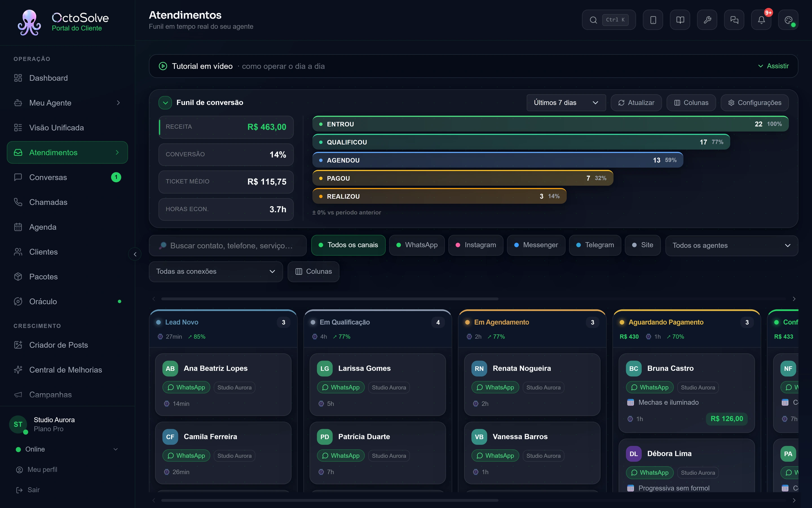Viewport: 812px width, 508px height.
Task: Expand the Online status selector
Action: (x=67, y=449)
